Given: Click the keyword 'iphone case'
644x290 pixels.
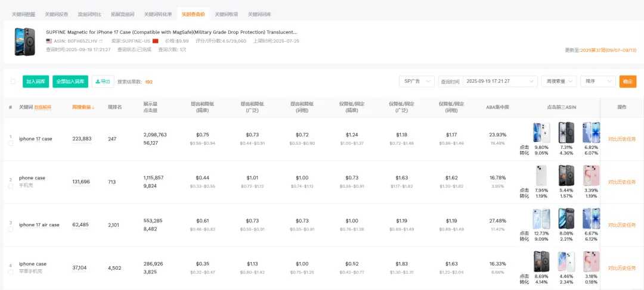Looking at the screenshot, I should [32, 264].
